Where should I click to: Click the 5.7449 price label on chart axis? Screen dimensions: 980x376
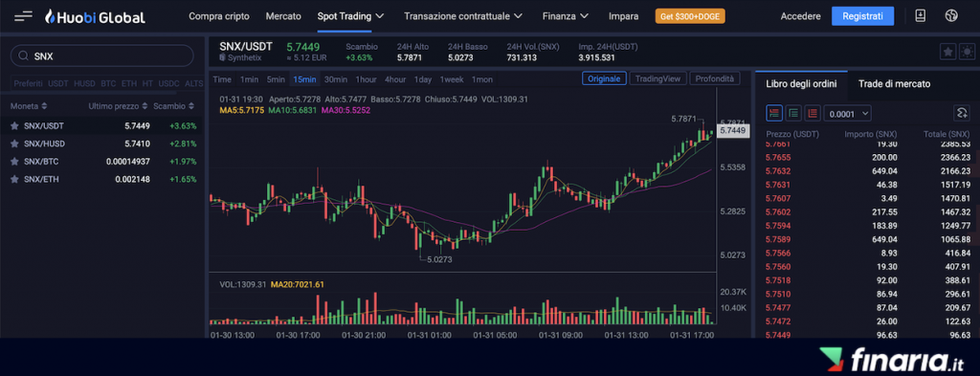(x=732, y=130)
